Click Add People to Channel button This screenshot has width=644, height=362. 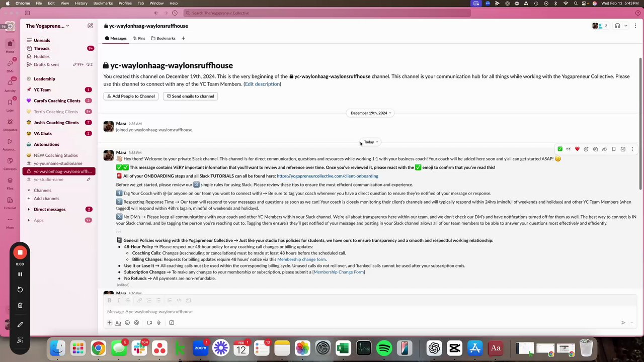(131, 96)
